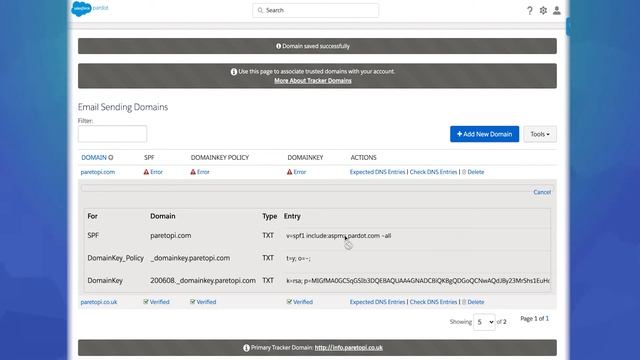The image size is (640, 360).
Task: Check DNS Entries for paretopi.co.uk
Action: click(x=433, y=302)
